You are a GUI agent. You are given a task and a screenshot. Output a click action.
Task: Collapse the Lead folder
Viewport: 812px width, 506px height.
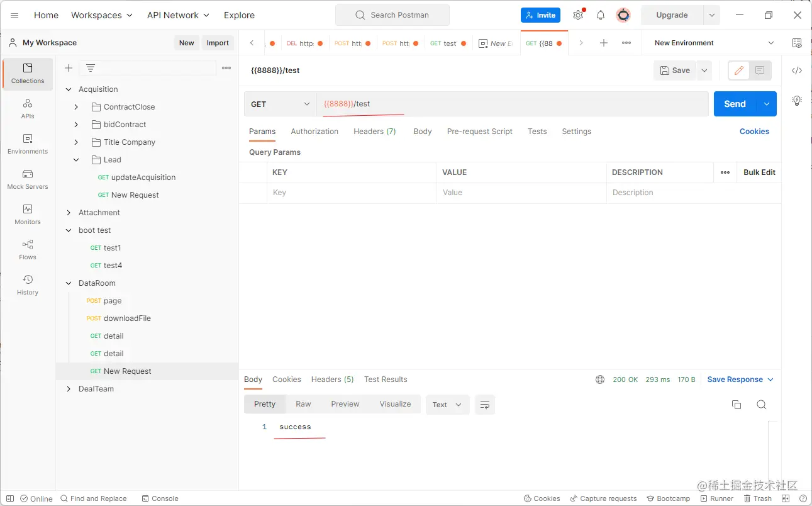pos(76,160)
